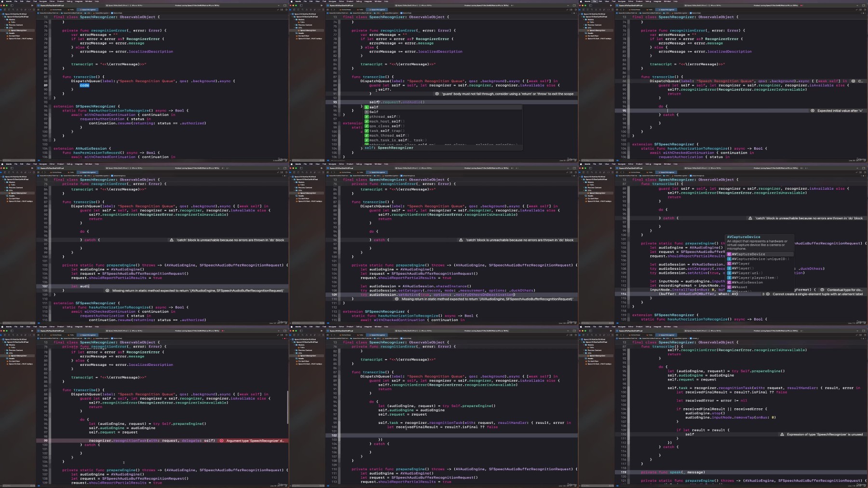Viewport: 868px width, 488px height.
Task: Click 'if receivedFinalResult || receivedError {' line
Action: tap(721, 409)
